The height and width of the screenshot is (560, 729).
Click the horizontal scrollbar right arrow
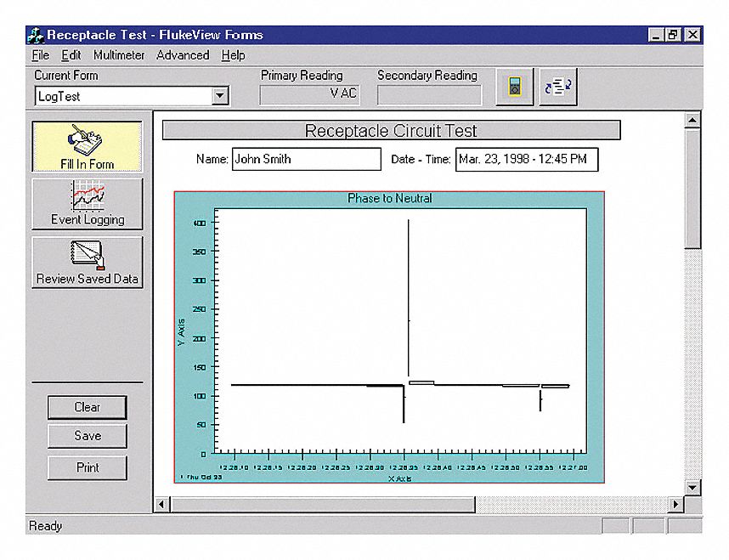point(676,505)
